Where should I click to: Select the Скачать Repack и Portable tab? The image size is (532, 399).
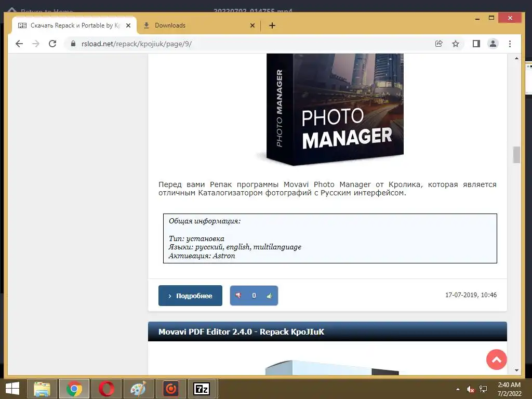point(74,25)
